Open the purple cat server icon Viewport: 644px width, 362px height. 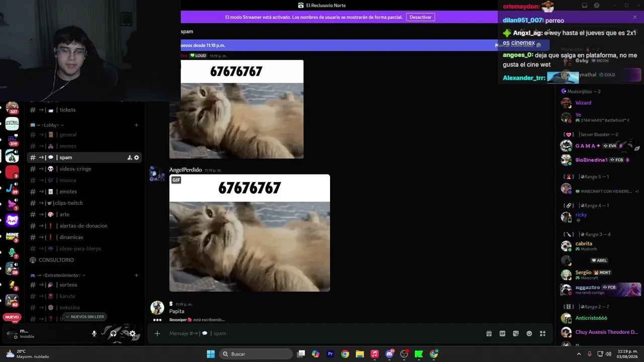12,220
